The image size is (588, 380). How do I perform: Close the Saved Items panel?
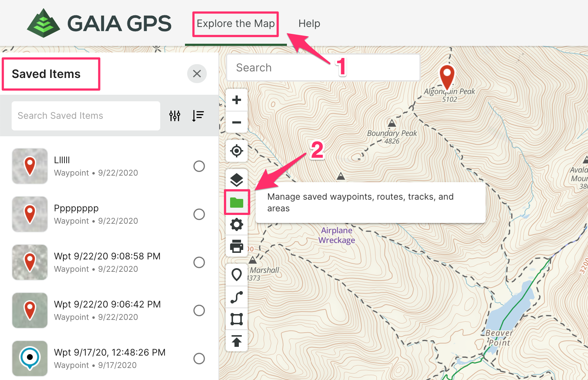click(x=197, y=74)
